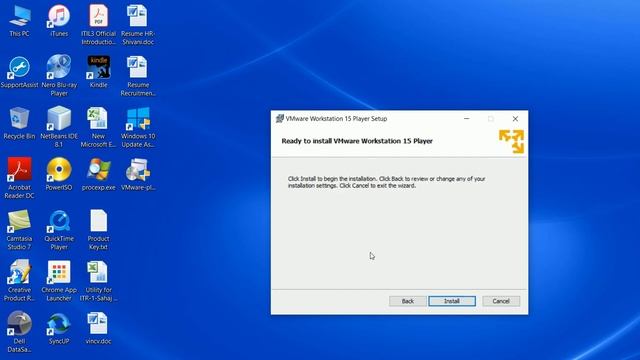Open the ITIL3 Official Introduction PDF
This screenshot has height=360, width=640.
pyautogui.click(x=98, y=25)
